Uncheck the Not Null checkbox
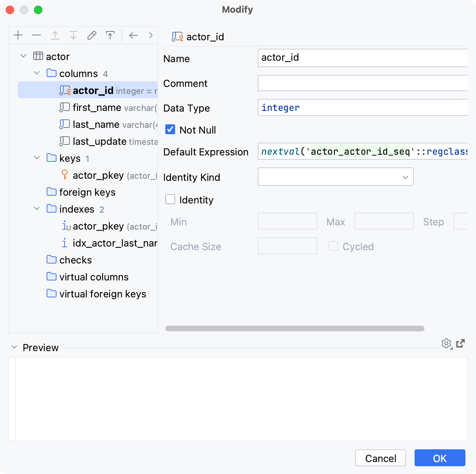 [x=170, y=130]
